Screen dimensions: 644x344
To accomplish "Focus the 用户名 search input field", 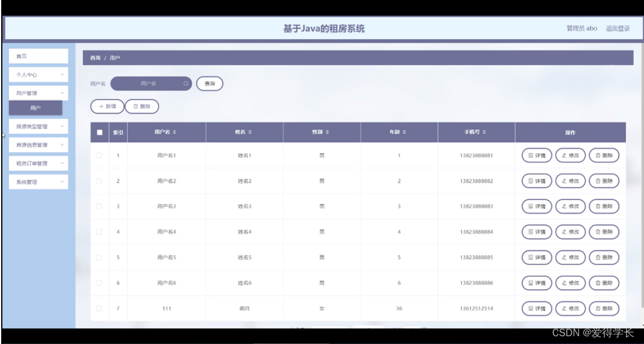I will point(151,83).
